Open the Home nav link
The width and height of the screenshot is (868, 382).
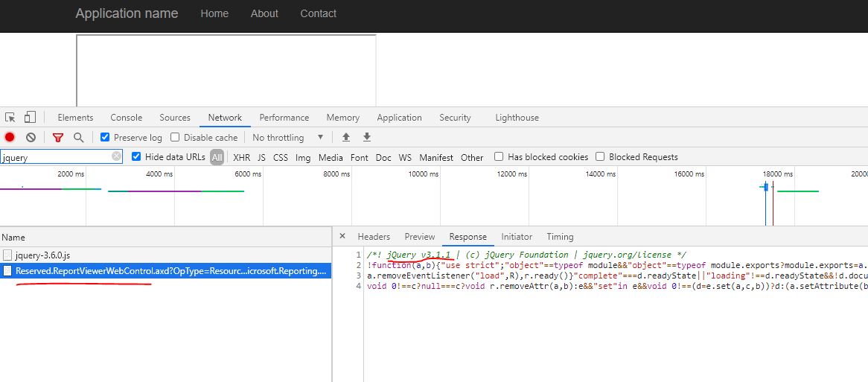click(x=214, y=13)
